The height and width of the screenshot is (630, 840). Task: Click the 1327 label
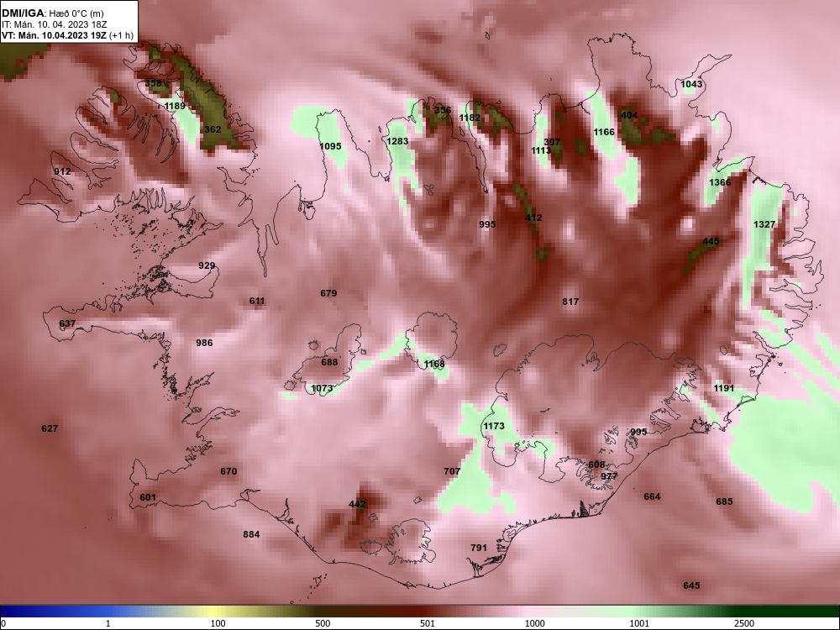[x=764, y=224]
